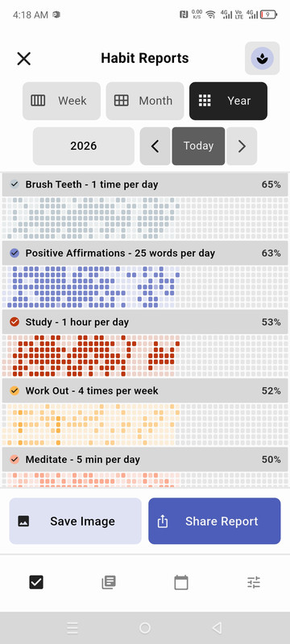Jump to Today in the report
This screenshot has width=290, height=644.
tap(198, 146)
